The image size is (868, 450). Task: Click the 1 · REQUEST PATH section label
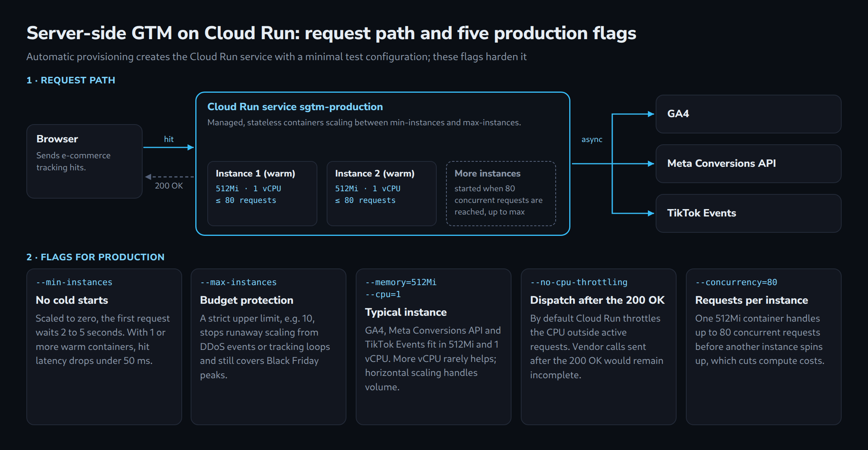coord(71,80)
